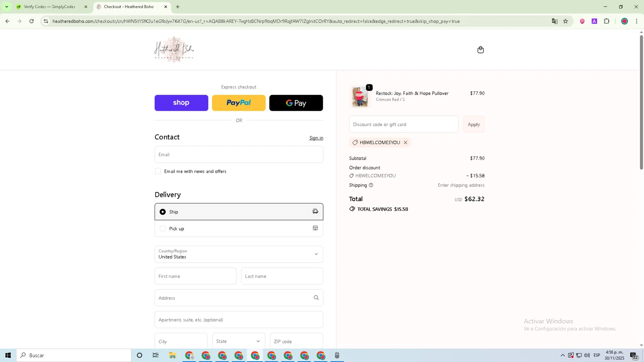The height and width of the screenshot is (362, 644).
Task: Close the Verify Codes SimplyCodes tab
Action: 85,7
